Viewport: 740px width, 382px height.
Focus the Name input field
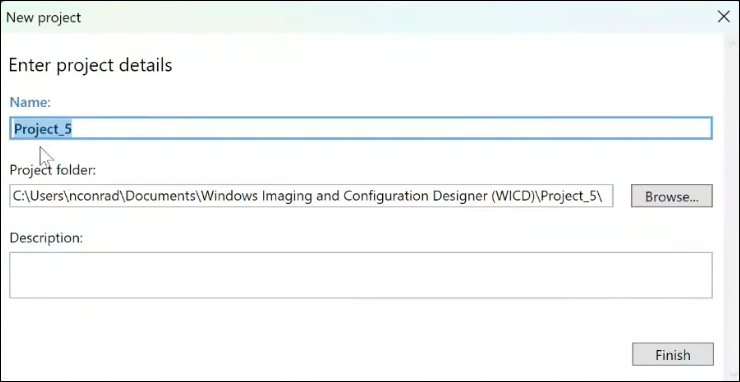pos(361,128)
